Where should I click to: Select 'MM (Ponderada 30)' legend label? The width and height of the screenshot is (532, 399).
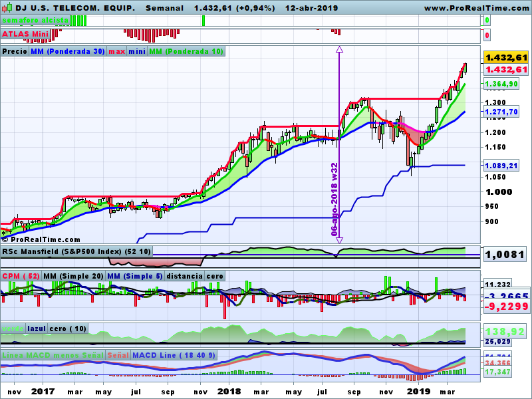pos(68,52)
